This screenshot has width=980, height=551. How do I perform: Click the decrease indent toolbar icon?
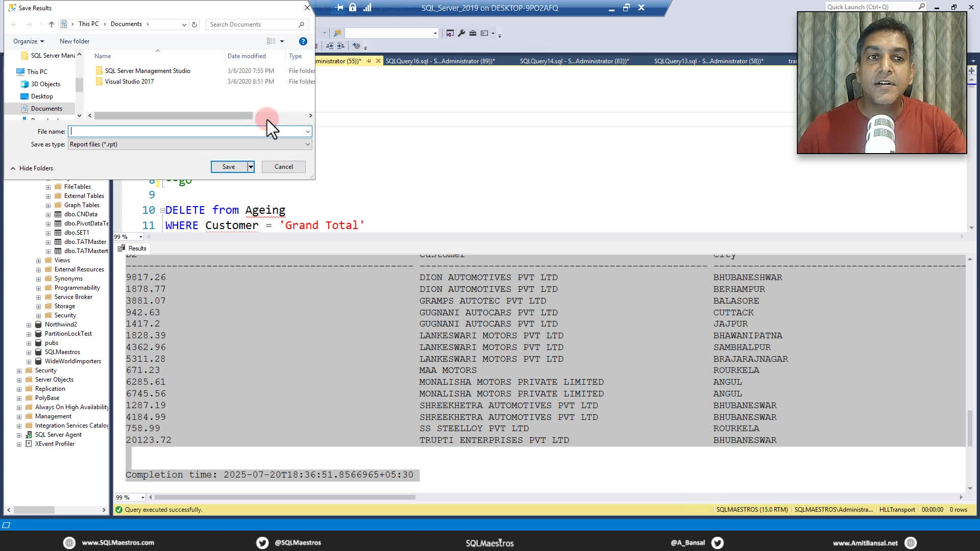coord(330,46)
